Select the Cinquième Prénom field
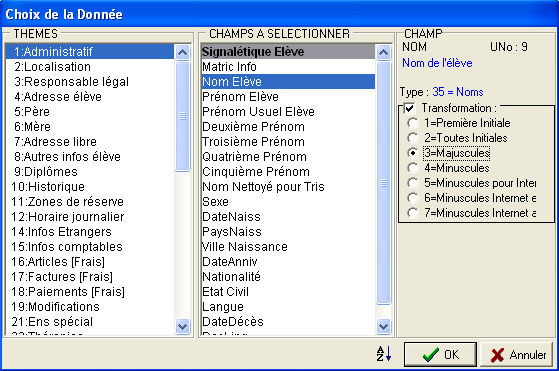Viewport: 559px width, 371px height. pyautogui.click(x=288, y=171)
